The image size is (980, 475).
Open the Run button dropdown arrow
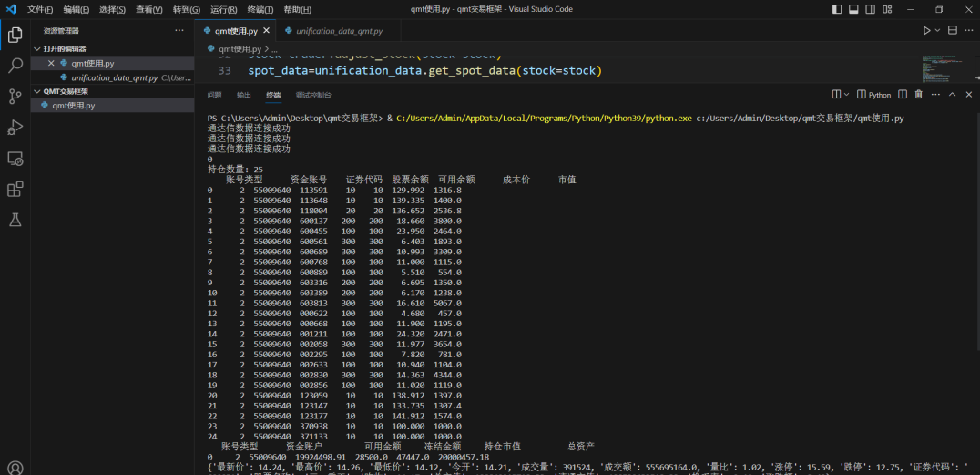tap(937, 31)
